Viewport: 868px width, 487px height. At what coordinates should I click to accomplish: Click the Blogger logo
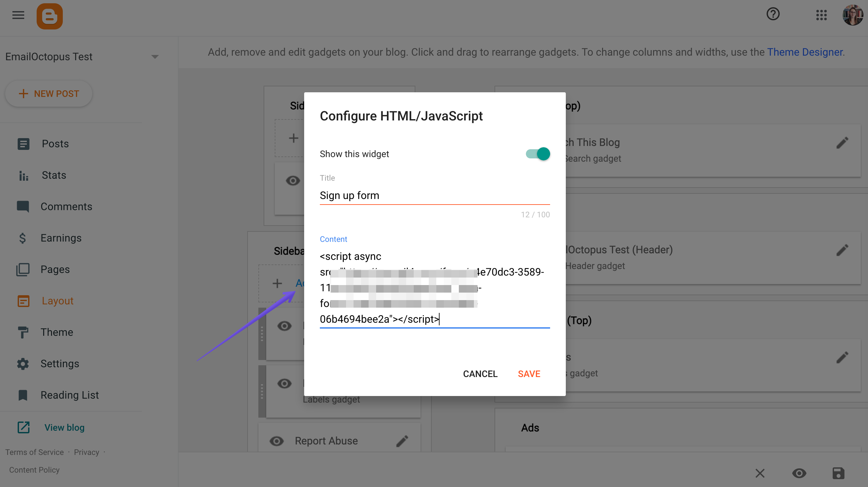(49, 16)
